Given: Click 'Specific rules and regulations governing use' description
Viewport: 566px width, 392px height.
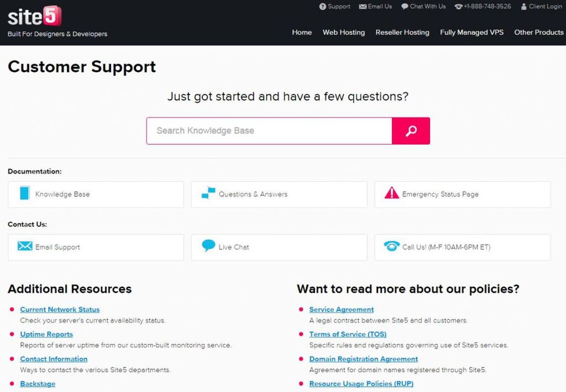Looking at the screenshot, I should tap(409, 345).
